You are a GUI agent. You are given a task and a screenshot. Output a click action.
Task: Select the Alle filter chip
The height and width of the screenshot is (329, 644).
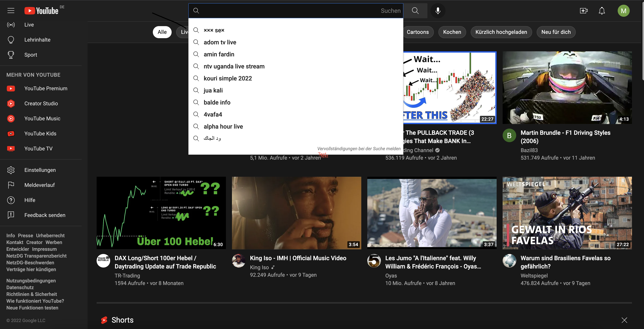162,32
